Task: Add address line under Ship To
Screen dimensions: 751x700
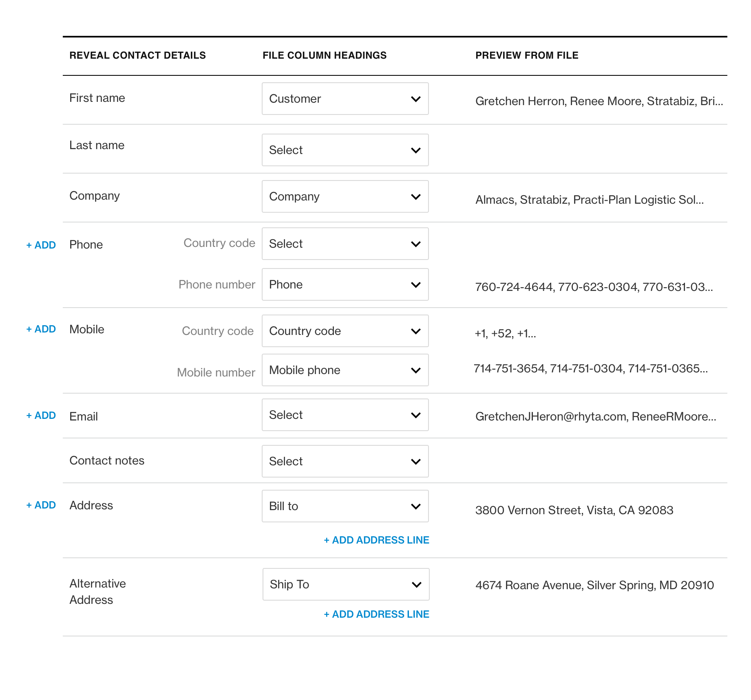Action: 376,614
